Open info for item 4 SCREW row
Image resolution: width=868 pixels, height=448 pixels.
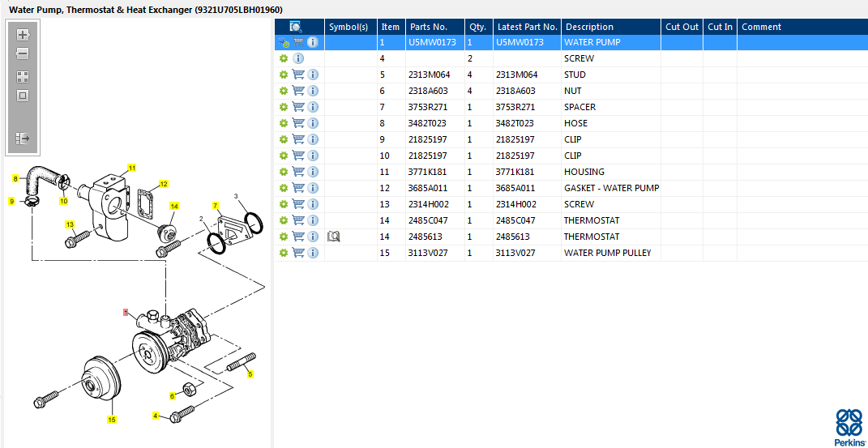coord(297,58)
